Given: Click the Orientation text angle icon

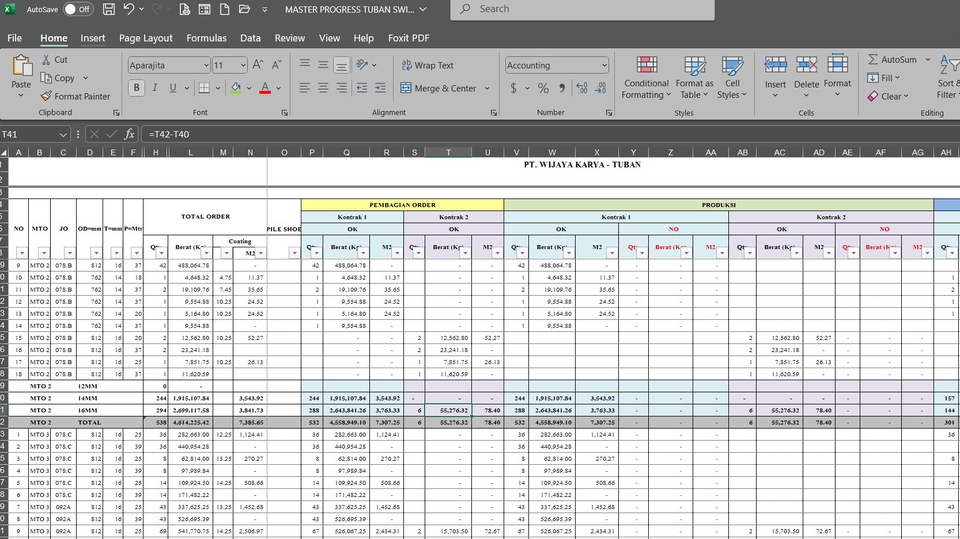Looking at the screenshot, I should pos(362,65).
